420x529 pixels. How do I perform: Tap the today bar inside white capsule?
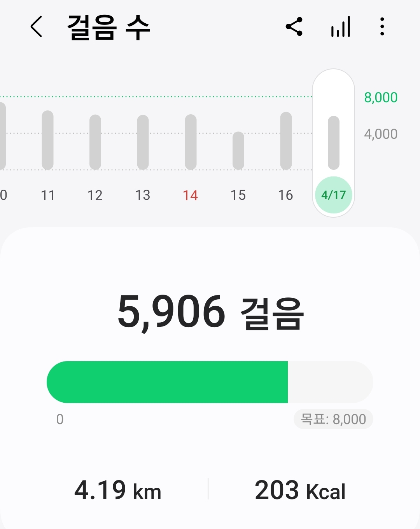click(333, 143)
